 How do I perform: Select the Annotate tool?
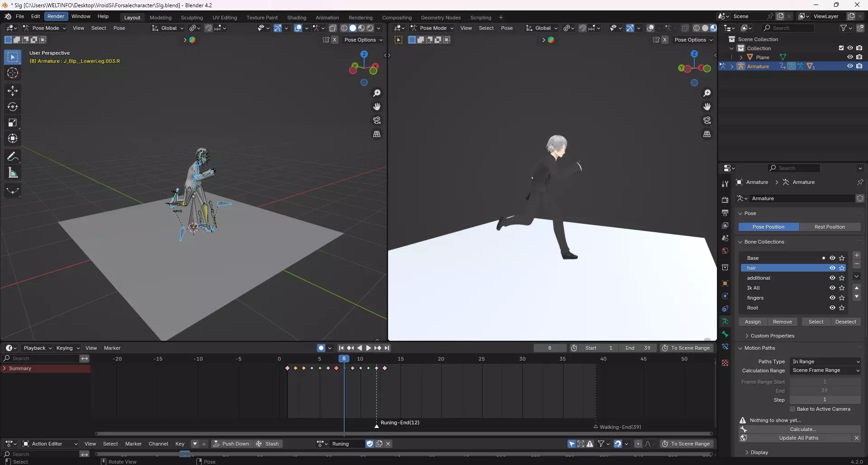coord(13,157)
